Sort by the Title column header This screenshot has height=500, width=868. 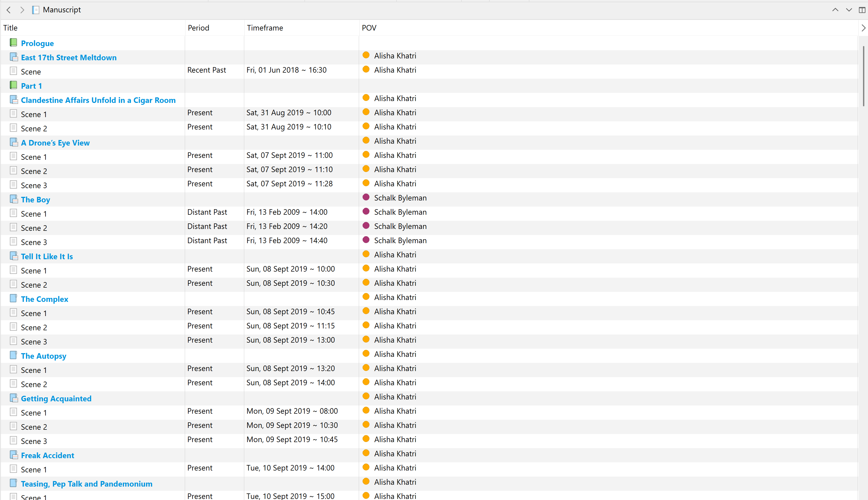coord(10,28)
